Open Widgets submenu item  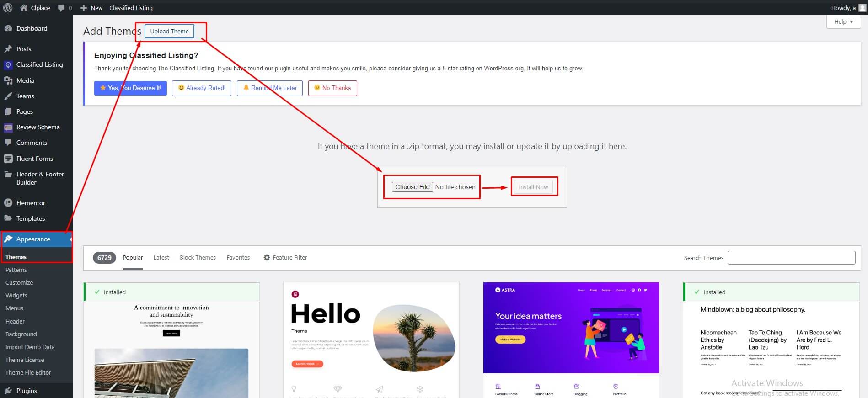(x=16, y=295)
